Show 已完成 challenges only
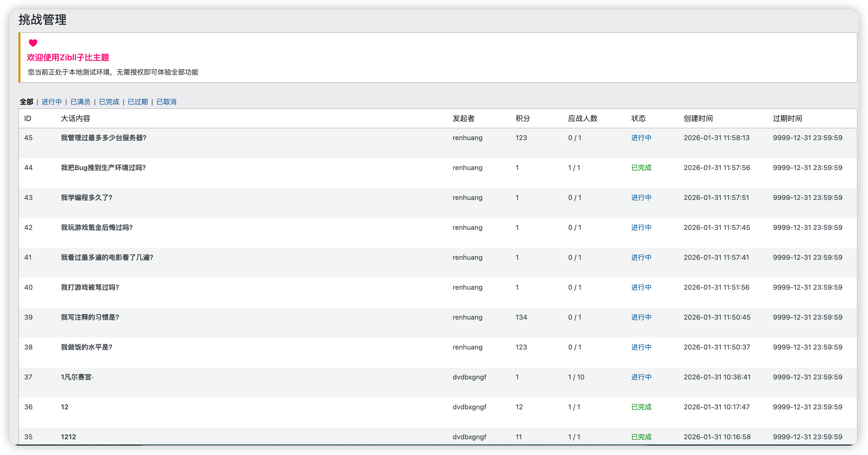The image size is (868, 455). (x=109, y=102)
